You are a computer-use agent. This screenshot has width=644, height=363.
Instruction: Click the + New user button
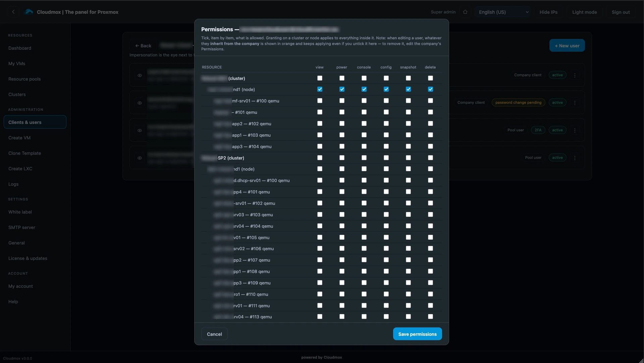click(567, 46)
